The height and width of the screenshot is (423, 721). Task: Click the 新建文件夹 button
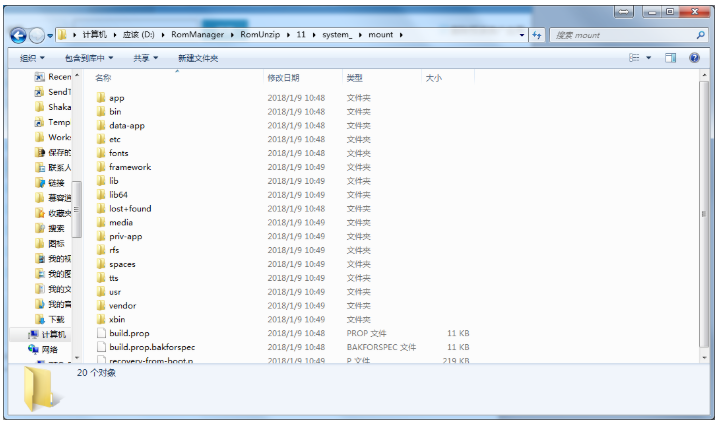(x=198, y=58)
